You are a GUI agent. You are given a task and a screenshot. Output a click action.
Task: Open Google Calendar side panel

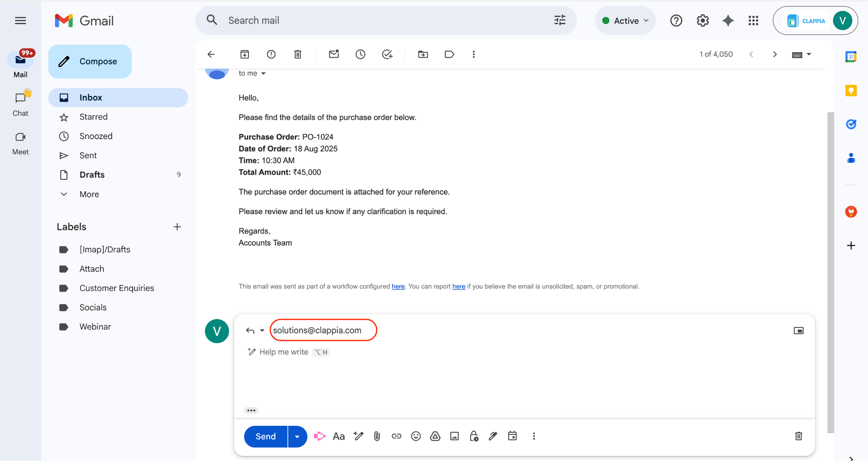point(851,56)
